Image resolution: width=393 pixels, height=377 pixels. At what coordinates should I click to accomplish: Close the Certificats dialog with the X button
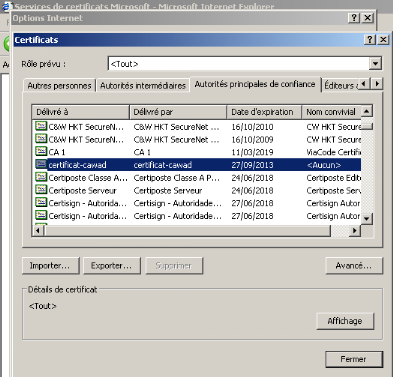click(383, 40)
